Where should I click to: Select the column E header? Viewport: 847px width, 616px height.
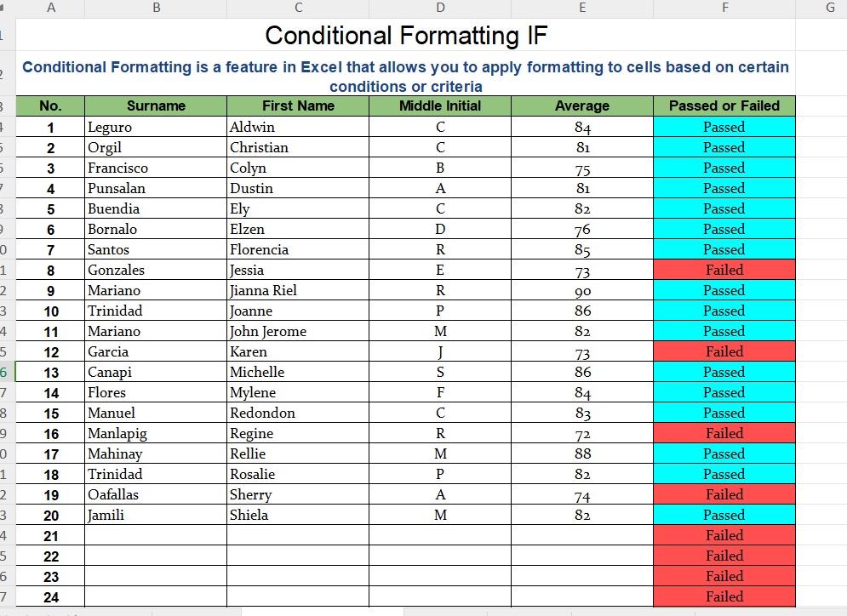[x=582, y=8]
